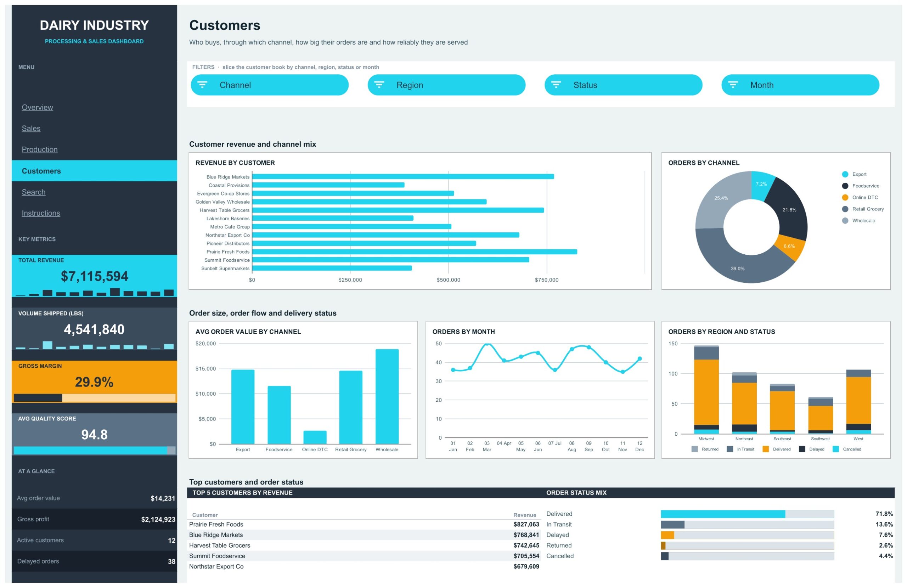Open the Region filter dropdown

coord(446,85)
